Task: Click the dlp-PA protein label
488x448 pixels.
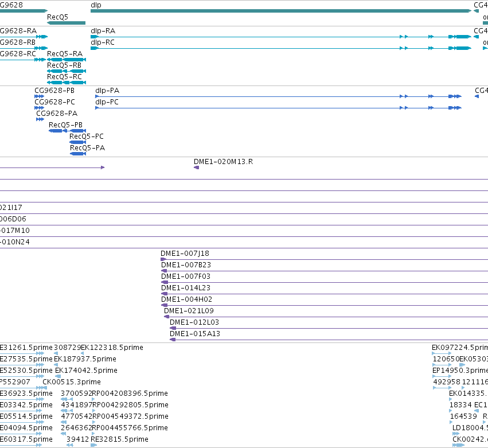Action: [107, 91]
